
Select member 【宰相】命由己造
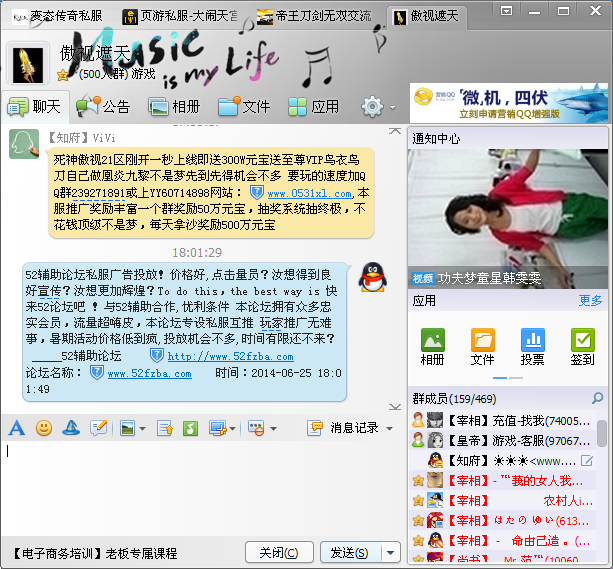tap(502, 541)
